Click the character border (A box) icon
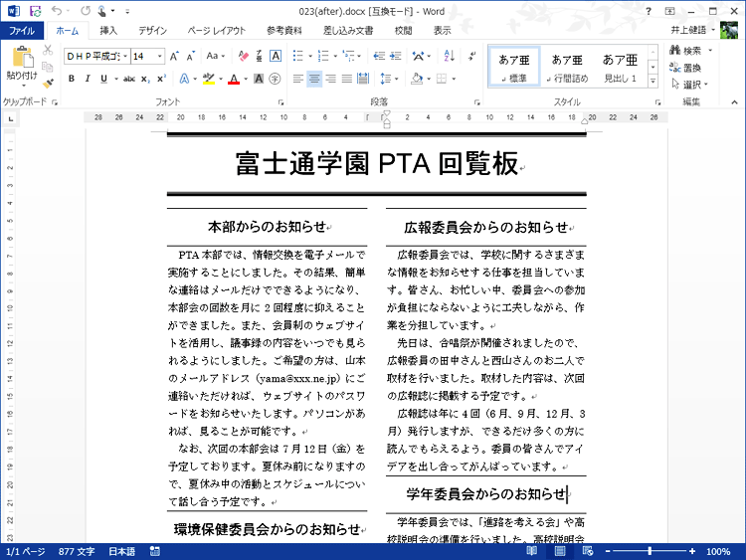 [275, 56]
